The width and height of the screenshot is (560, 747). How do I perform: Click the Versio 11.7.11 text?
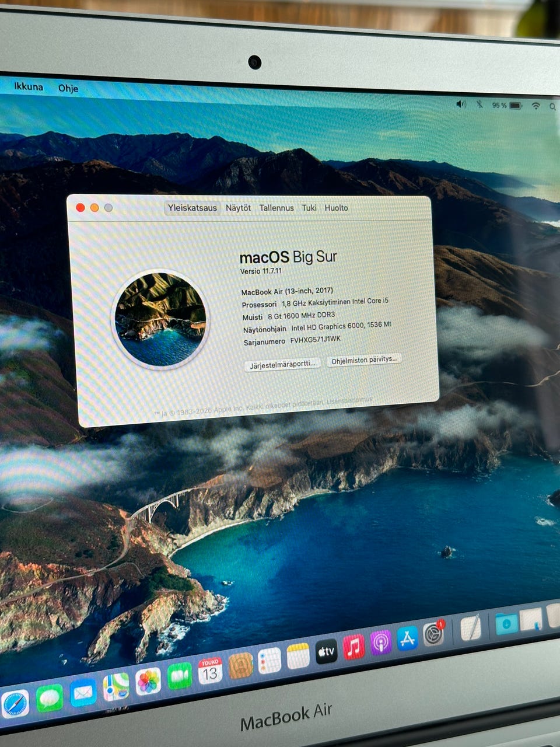(x=261, y=271)
